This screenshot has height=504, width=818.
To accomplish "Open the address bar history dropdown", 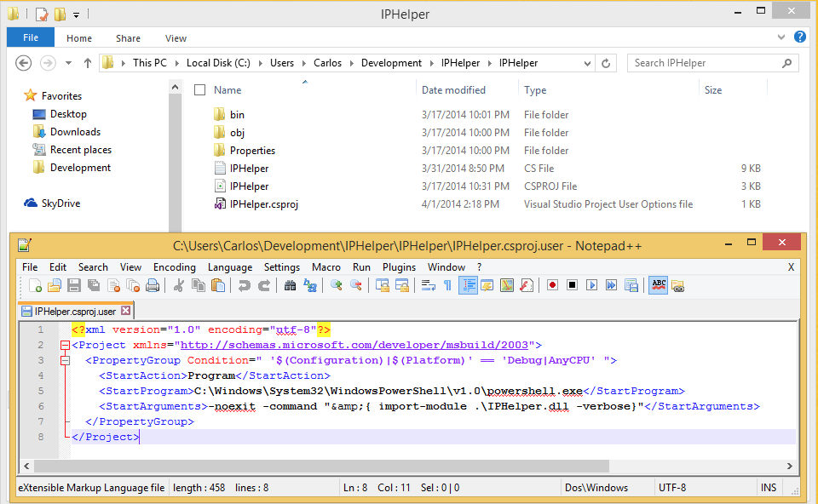I will (587, 63).
